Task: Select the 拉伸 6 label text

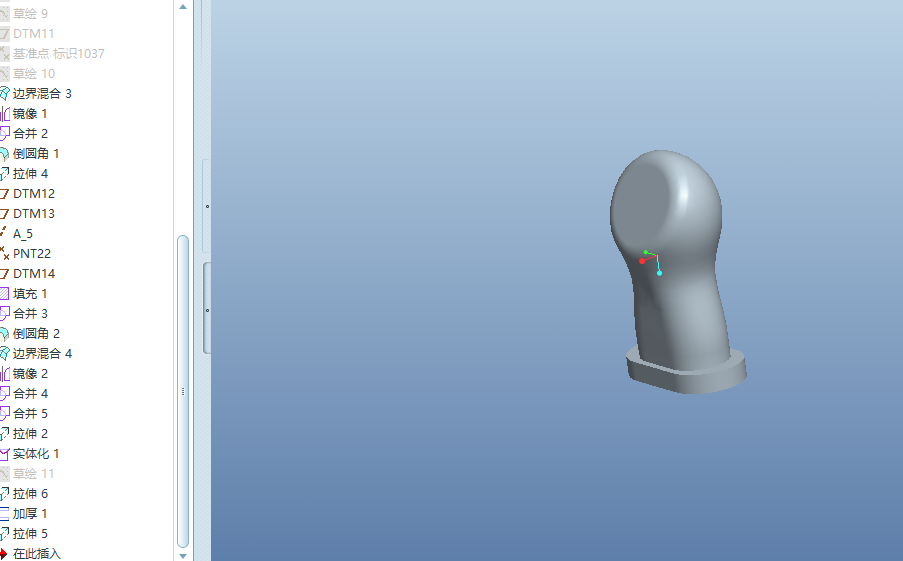Action: [x=31, y=494]
